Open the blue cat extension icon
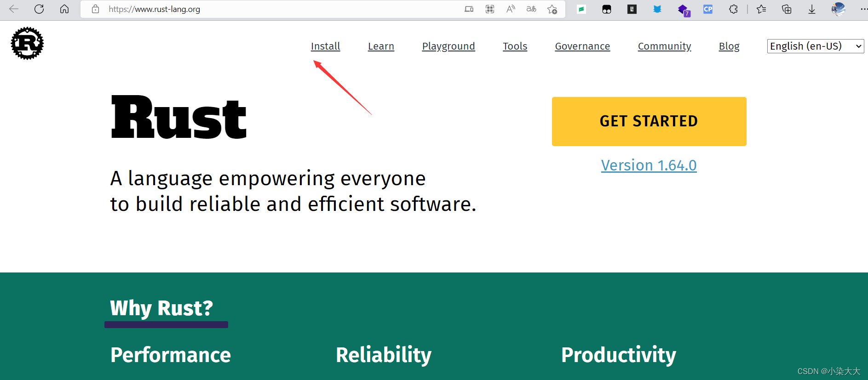Image resolution: width=868 pixels, height=380 pixels. point(657,9)
